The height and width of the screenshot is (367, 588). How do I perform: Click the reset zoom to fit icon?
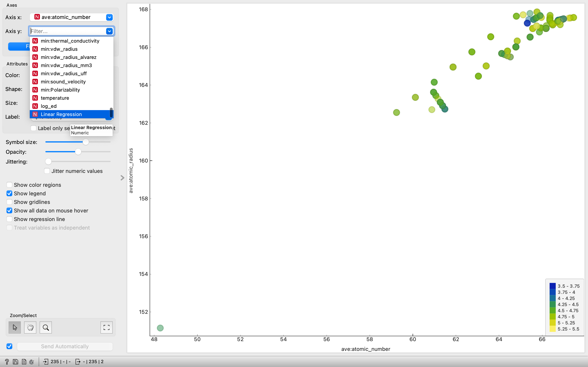(106, 327)
